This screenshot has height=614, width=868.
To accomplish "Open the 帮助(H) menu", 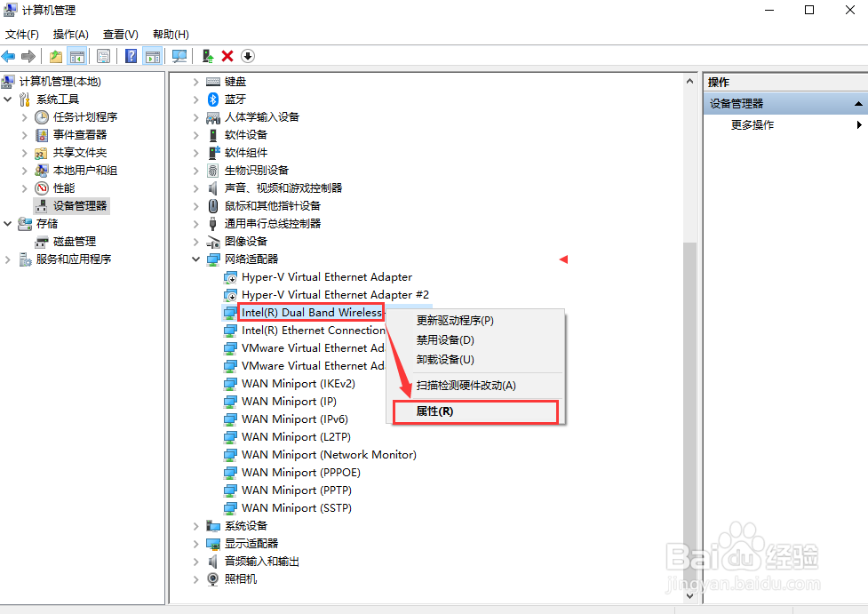I will 171,35.
